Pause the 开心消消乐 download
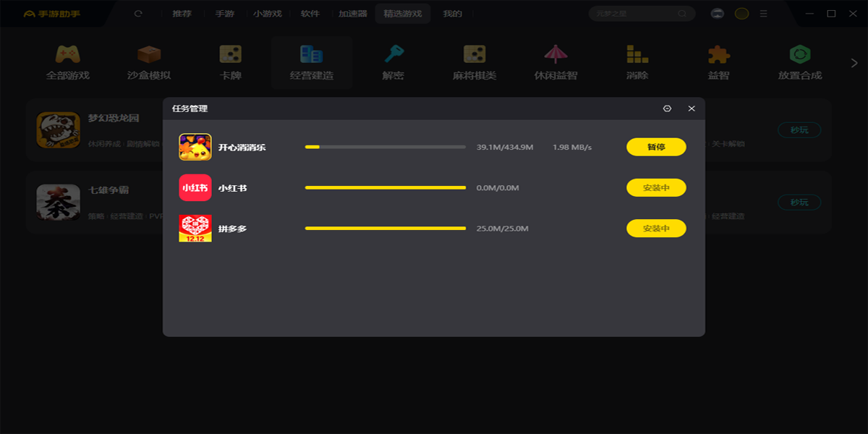 [x=655, y=147]
